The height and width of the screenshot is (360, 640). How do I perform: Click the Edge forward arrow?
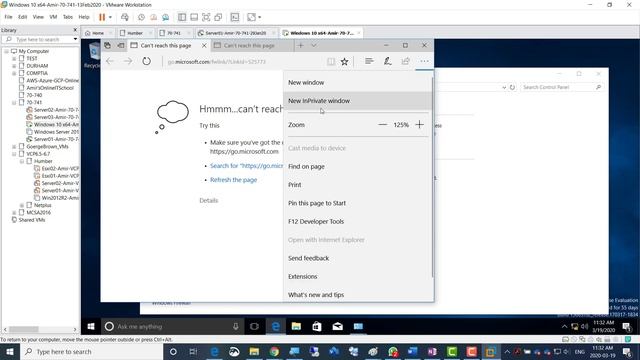128,61
